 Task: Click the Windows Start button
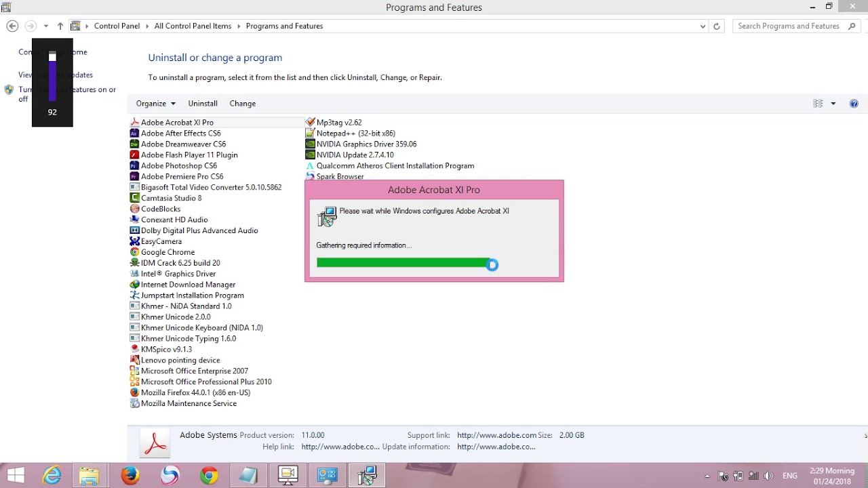15,476
